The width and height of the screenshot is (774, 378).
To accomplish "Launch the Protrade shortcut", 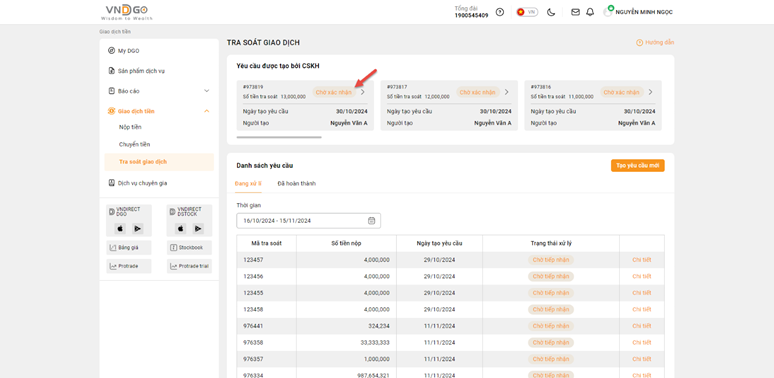I will coord(129,266).
